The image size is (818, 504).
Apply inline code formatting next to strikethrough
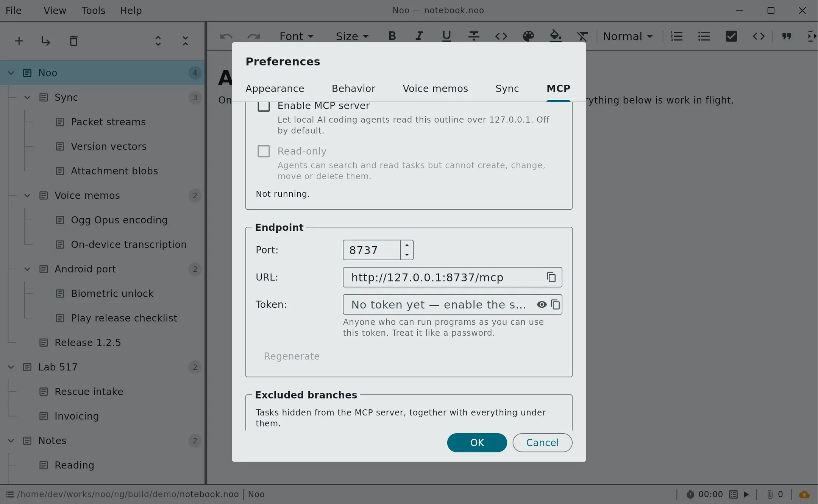coord(501,36)
